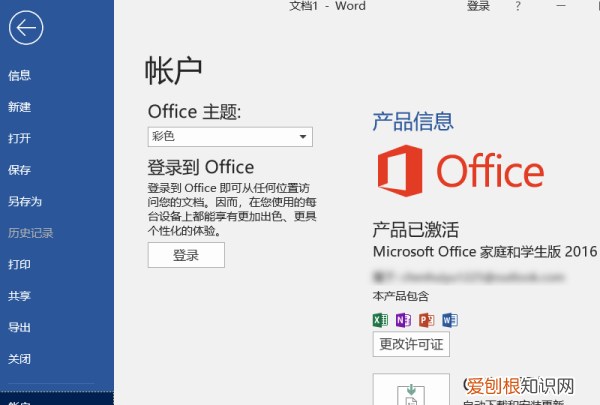The height and width of the screenshot is (405, 600).
Task: Select 新建 in the sidebar
Action: (20, 107)
